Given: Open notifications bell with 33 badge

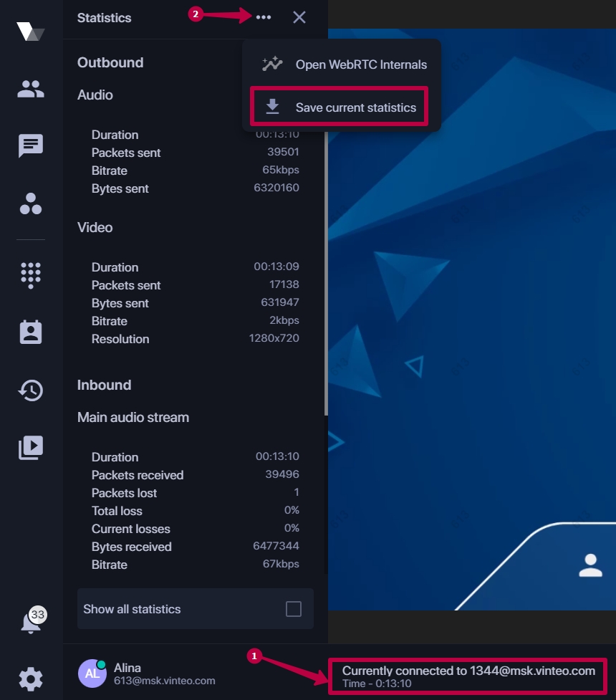Looking at the screenshot, I should pyautogui.click(x=33, y=620).
